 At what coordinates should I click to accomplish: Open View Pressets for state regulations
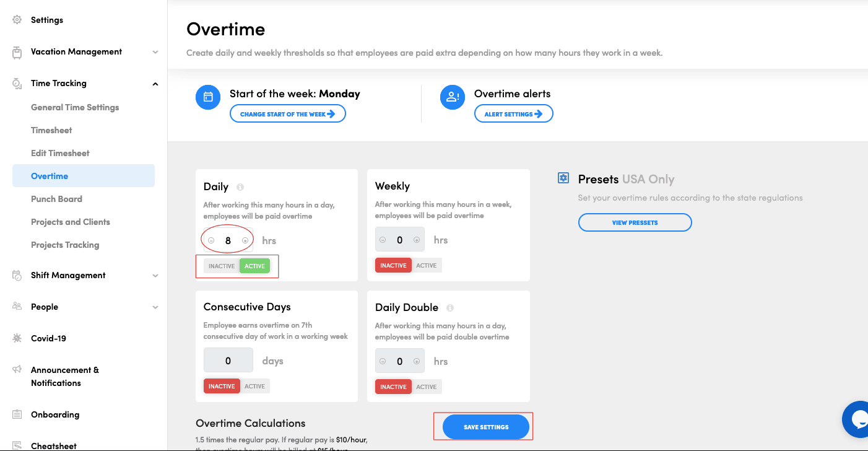click(635, 222)
